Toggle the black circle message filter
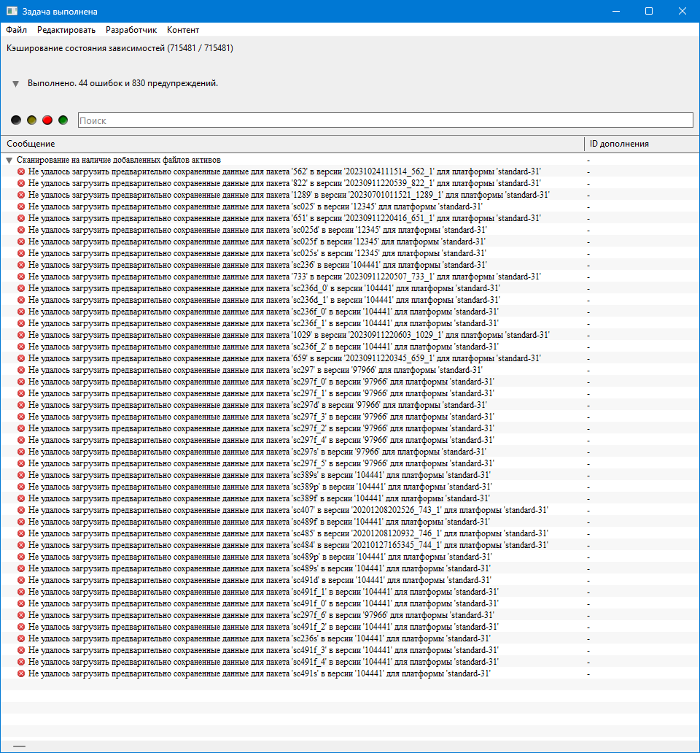The width and height of the screenshot is (700, 753). (x=16, y=120)
